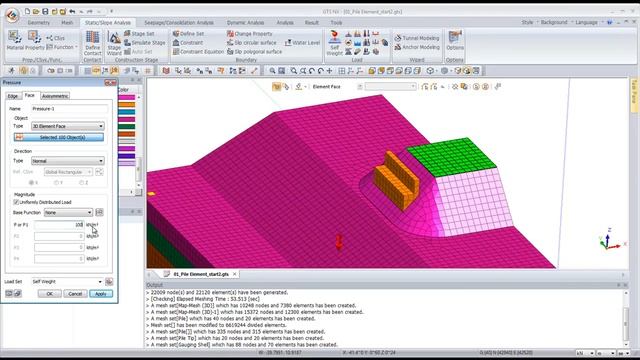The image size is (640, 360).
Task: Click the dark green color swatch
Action: (127, 127)
